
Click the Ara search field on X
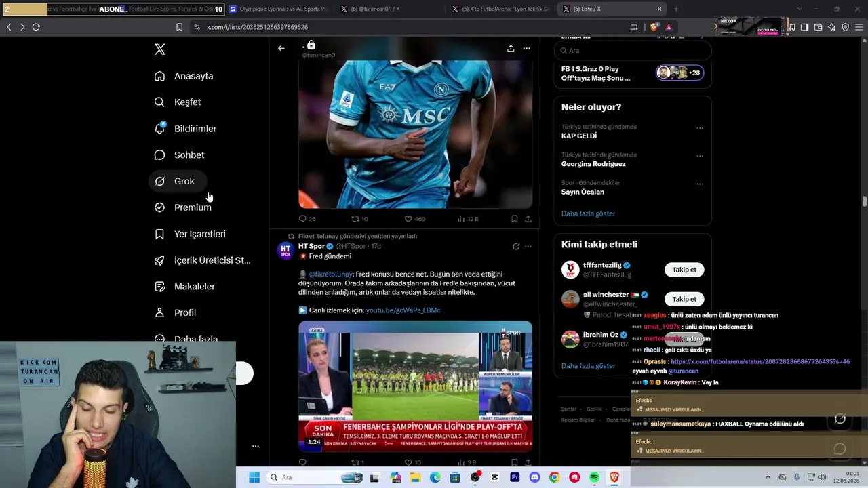(633, 51)
